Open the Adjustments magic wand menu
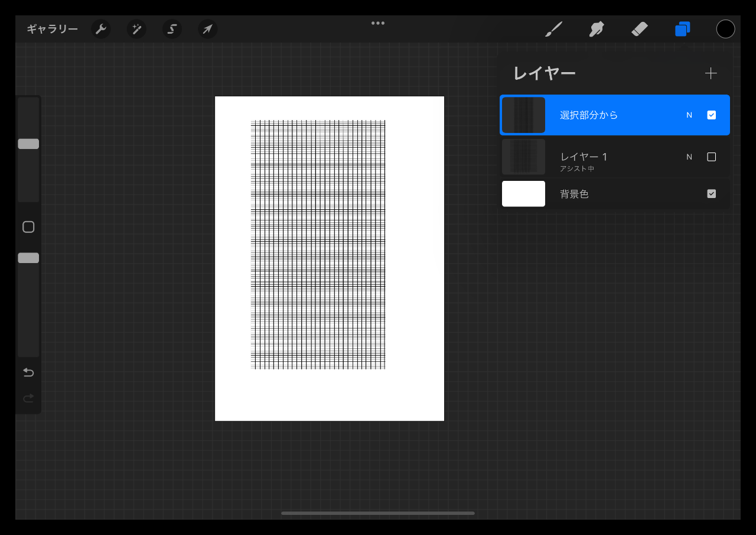Viewport: 756px width, 535px height. pyautogui.click(x=136, y=29)
